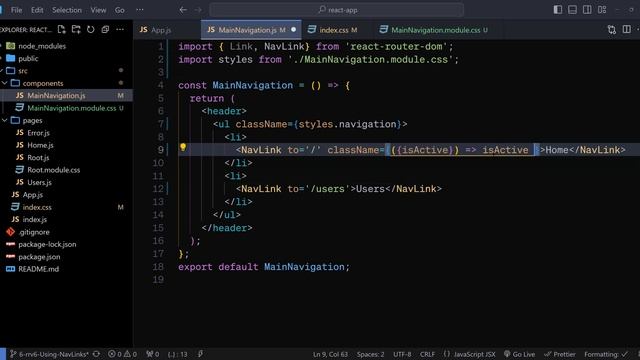Click 'react-router-dom' string on line 1
Viewport: 640px width, 360px height.
coord(396,47)
